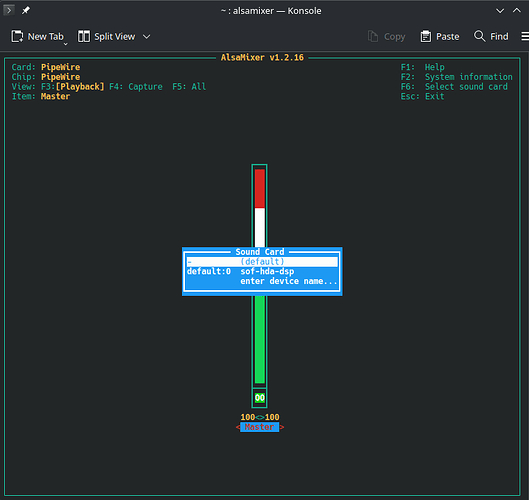This screenshot has width=529, height=500.
Task: Toggle the Master mute indicator OO
Action: click(259, 398)
